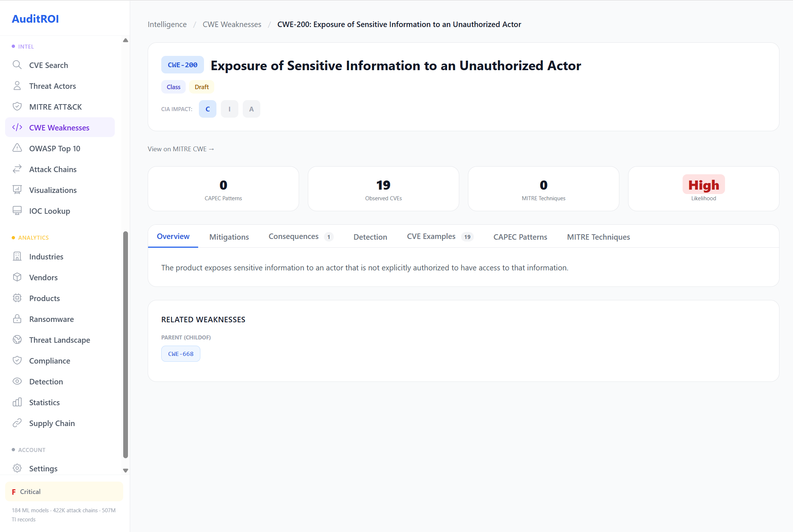Open the View on MITRE CWE link
Screen dimensions: 793x532
181,149
